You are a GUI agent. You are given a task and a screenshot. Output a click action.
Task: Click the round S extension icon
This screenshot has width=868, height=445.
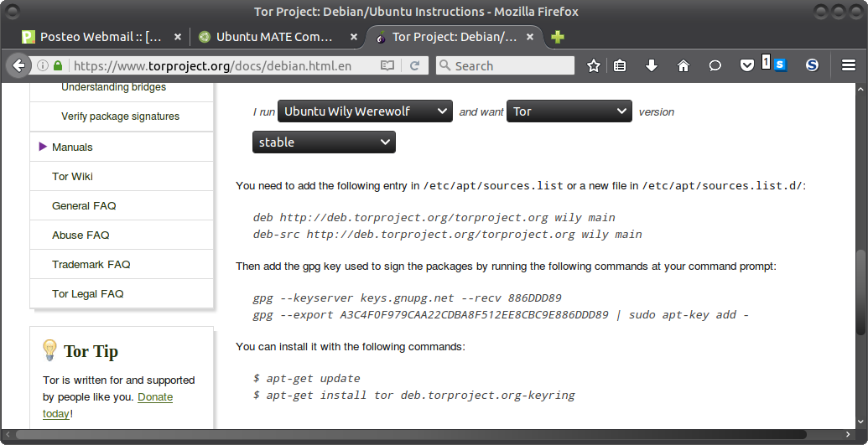coord(812,65)
